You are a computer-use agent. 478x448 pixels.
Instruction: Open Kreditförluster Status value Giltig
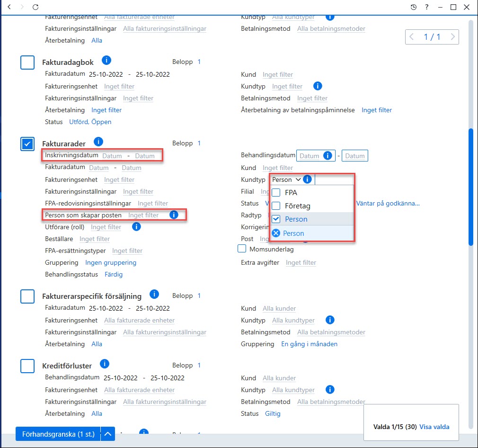273,413
